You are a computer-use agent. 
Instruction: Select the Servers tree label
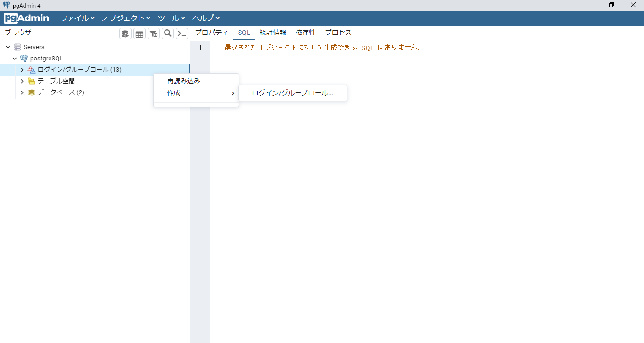(x=34, y=47)
